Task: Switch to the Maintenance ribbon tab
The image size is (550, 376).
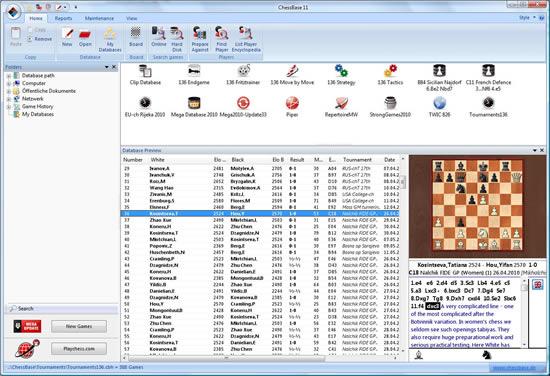Action: pos(99,18)
